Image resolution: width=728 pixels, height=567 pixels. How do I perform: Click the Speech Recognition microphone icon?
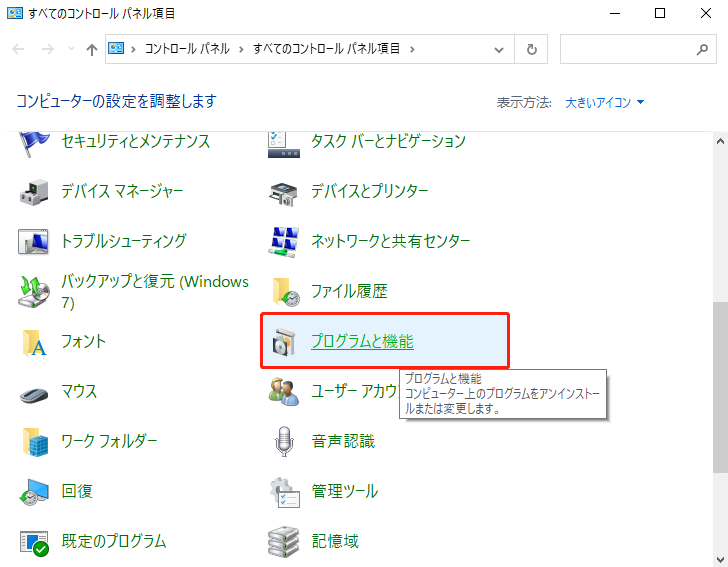(x=284, y=441)
